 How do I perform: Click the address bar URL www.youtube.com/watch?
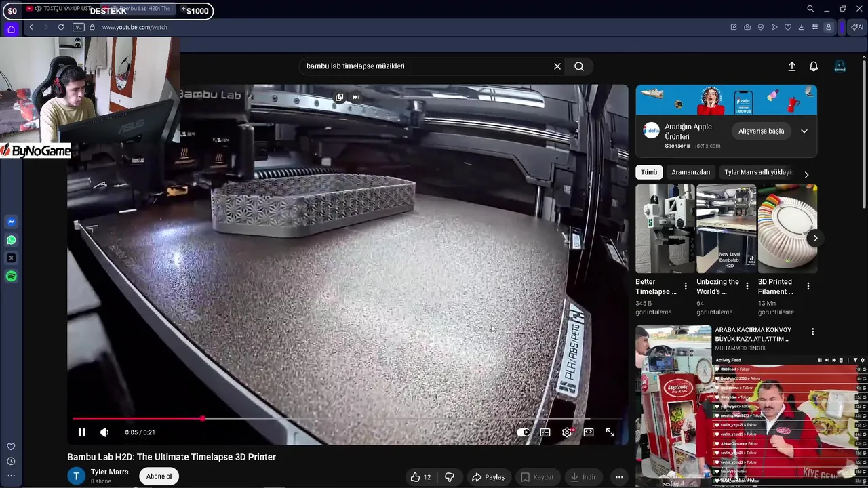click(x=134, y=27)
